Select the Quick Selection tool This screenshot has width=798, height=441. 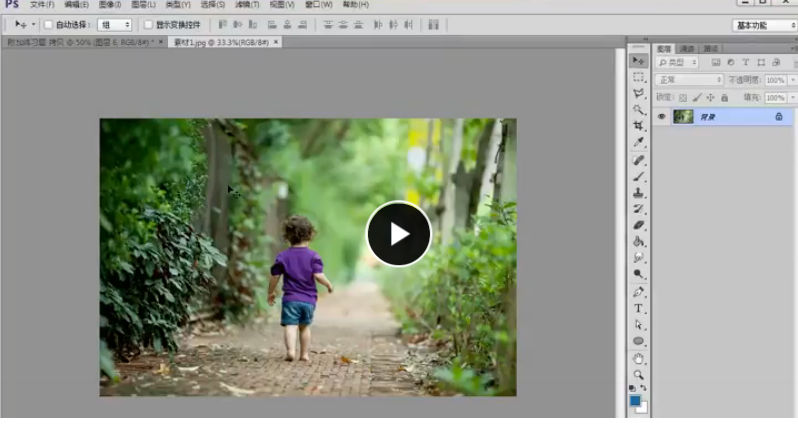pyautogui.click(x=638, y=109)
